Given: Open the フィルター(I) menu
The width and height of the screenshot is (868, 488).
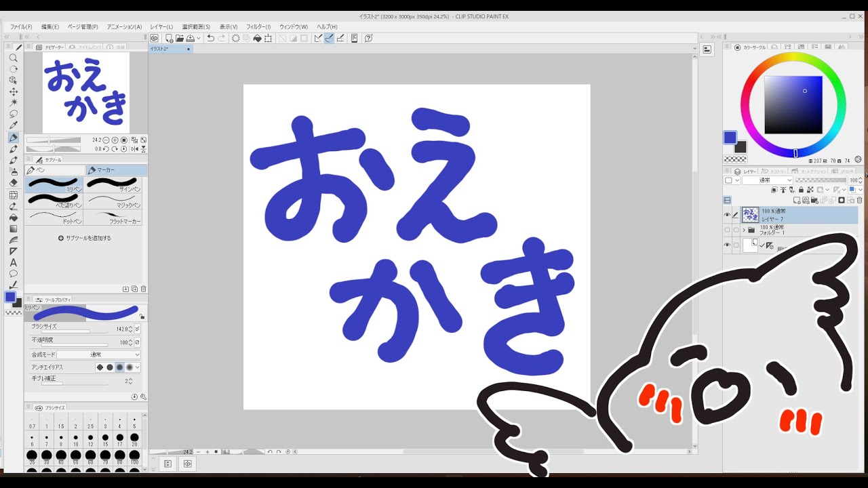Looking at the screenshot, I should (258, 27).
